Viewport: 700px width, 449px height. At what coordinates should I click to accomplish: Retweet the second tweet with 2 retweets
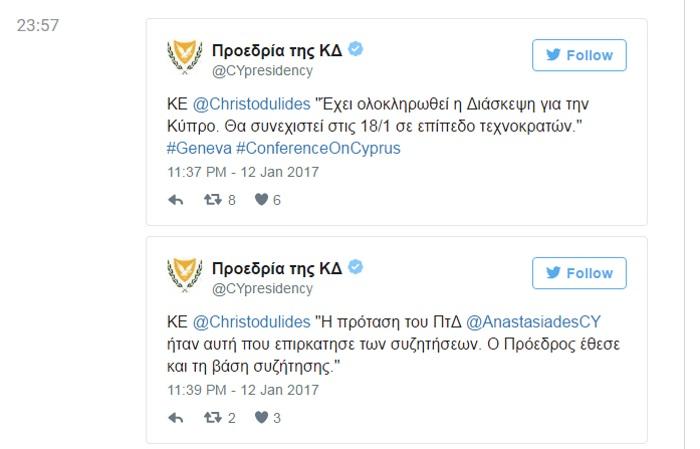[212, 418]
